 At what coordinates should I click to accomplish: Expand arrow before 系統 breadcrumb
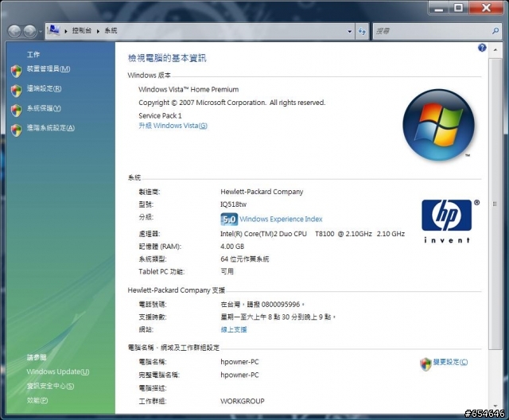coord(98,31)
